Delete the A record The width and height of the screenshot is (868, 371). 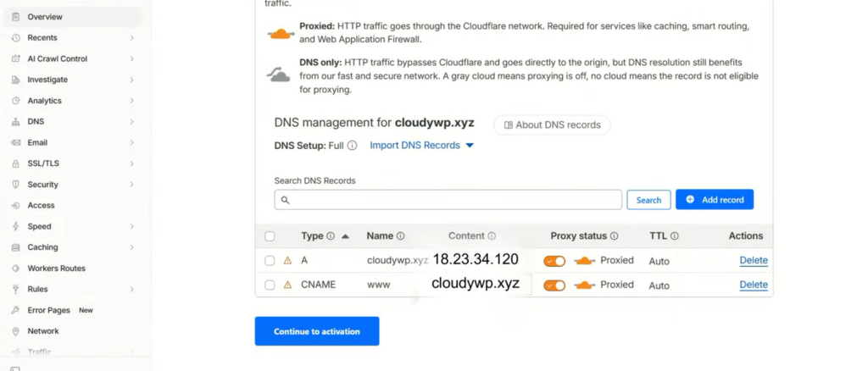754,260
